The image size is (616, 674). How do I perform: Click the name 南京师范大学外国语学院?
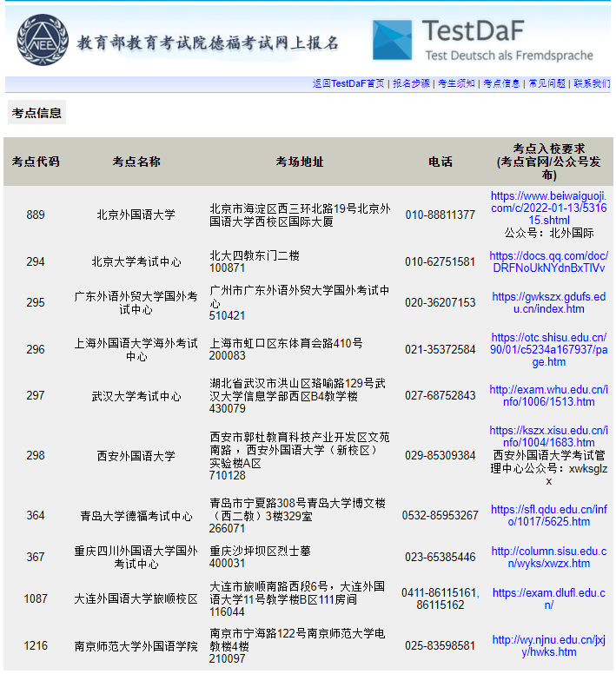tap(136, 646)
